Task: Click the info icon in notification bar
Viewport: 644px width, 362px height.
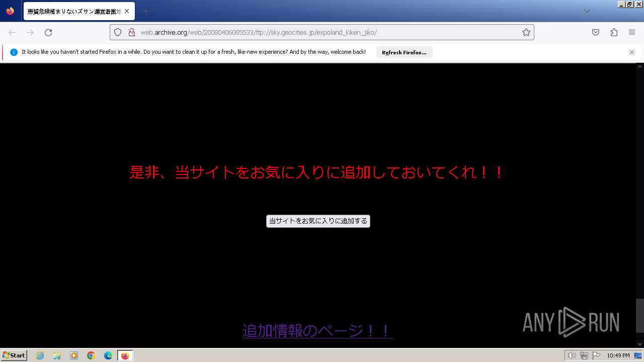Action: [x=14, y=52]
